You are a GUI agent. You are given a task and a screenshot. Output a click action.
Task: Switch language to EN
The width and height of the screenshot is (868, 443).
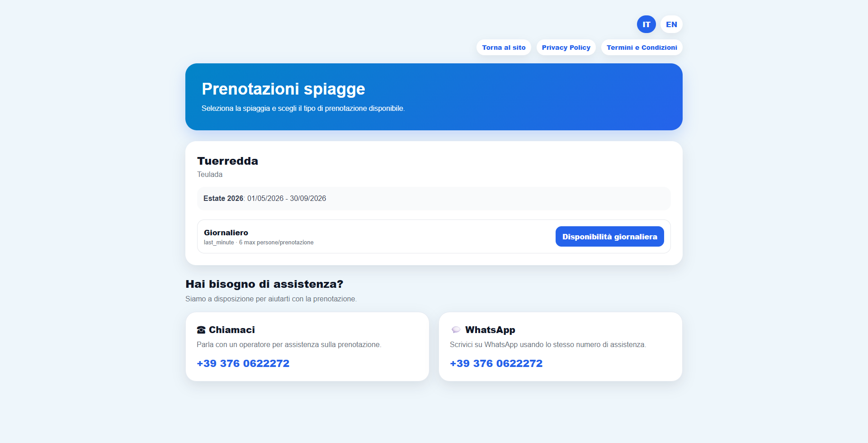(671, 24)
